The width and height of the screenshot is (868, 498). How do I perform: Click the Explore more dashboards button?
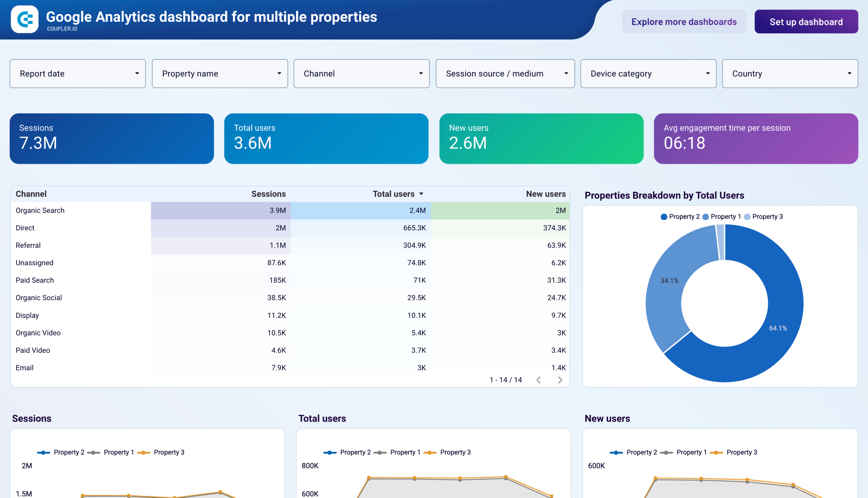click(x=684, y=22)
